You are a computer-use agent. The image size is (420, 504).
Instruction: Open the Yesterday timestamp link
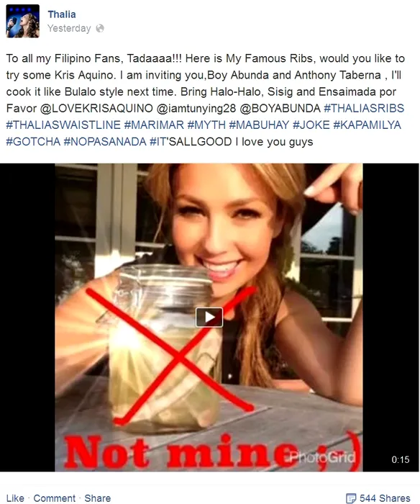click(x=69, y=28)
